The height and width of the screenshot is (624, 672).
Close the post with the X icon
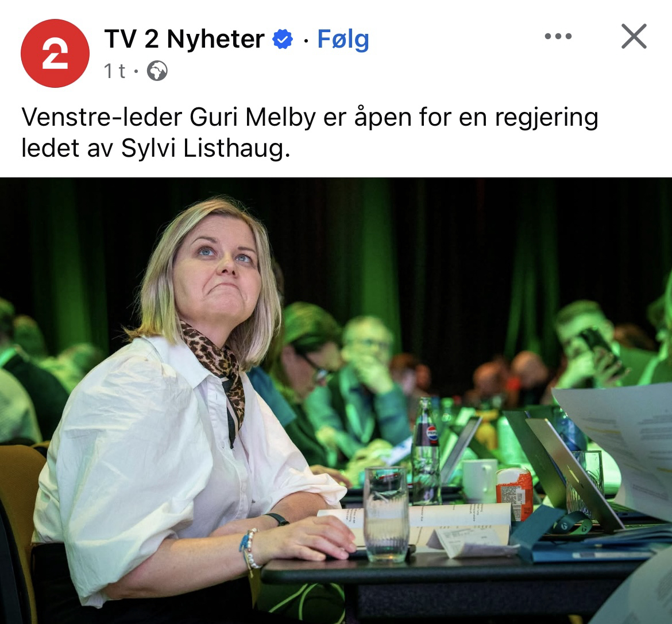[634, 36]
